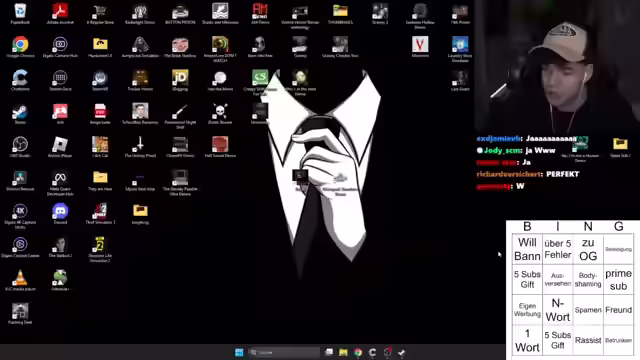Open the Recycle Bin desktop icon
The height and width of the screenshot is (360, 640).
(x=20, y=13)
